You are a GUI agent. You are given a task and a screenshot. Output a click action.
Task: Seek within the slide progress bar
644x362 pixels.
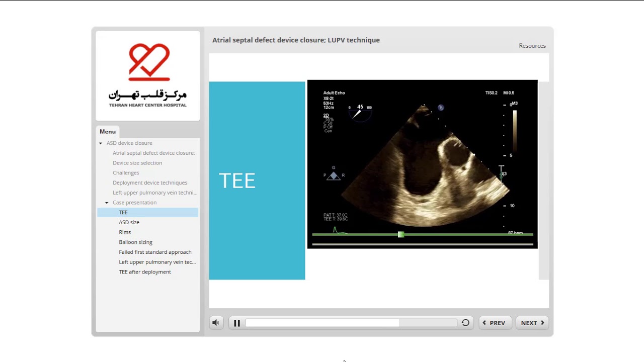[351, 323]
